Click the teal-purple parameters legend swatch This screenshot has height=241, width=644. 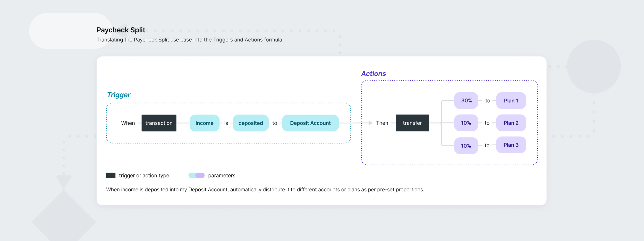coord(197,175)
